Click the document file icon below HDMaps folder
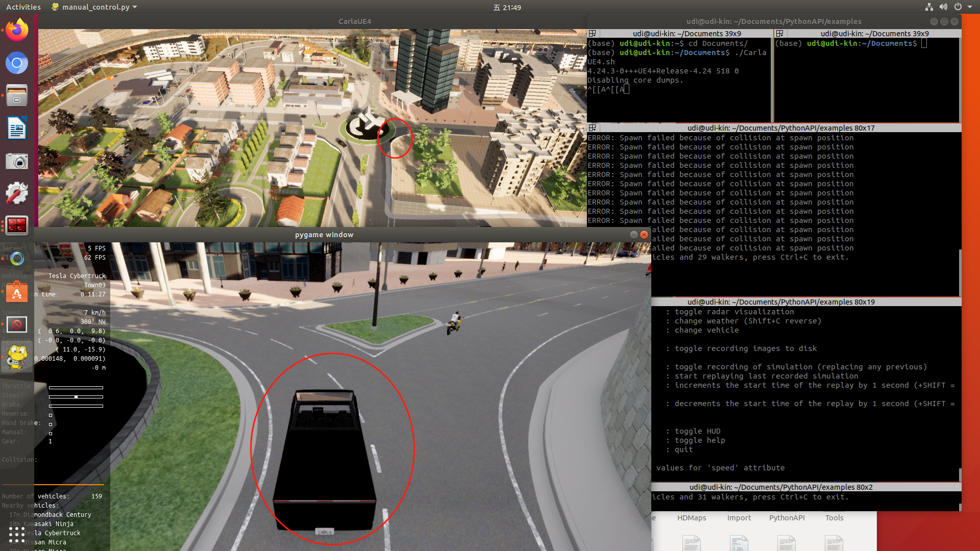The height and width of the screenshot is (551, 980). pyautogui.click(x=692, y=542)
